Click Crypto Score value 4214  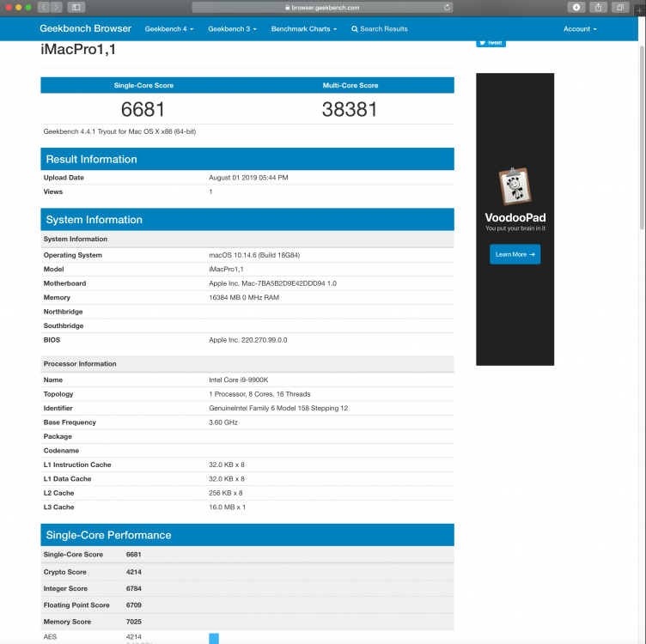[x=133, y=572]
